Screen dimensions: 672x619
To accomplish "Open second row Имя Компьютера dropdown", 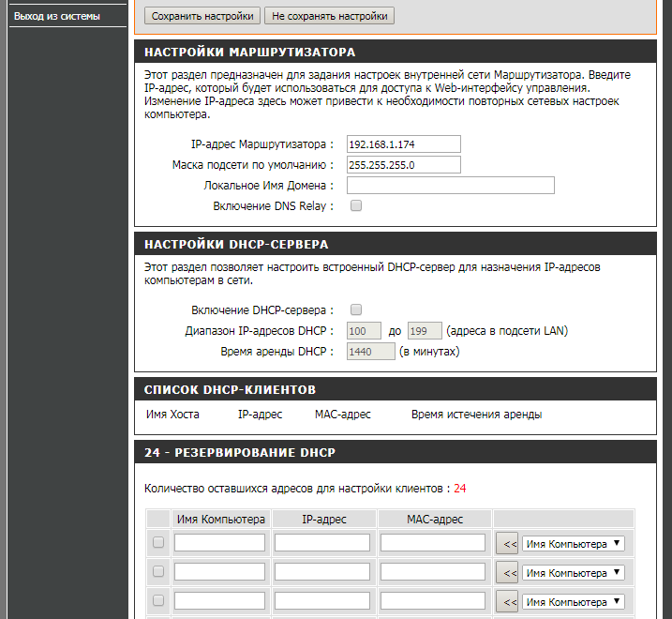I will click(574, 572).
